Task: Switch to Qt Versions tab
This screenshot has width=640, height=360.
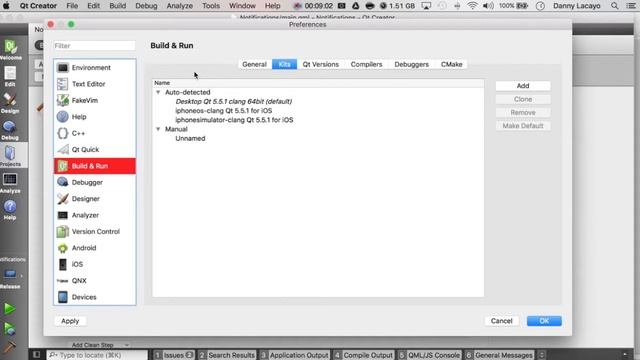Action: pos(321,64)
